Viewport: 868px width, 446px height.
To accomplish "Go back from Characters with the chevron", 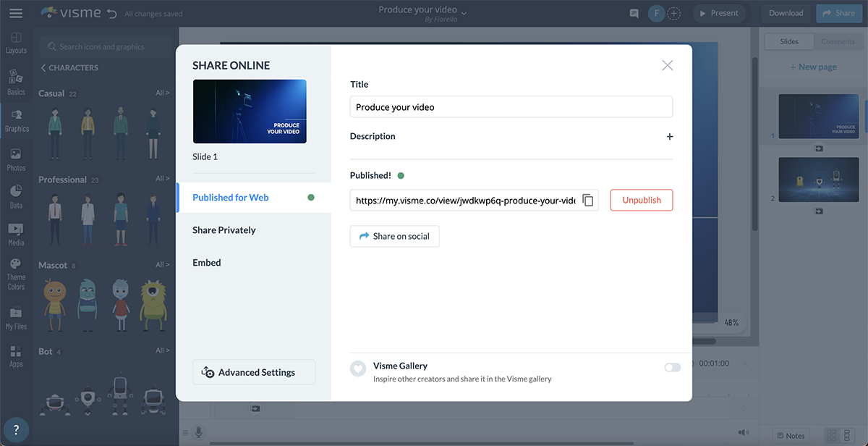I will tap(43, 68).
